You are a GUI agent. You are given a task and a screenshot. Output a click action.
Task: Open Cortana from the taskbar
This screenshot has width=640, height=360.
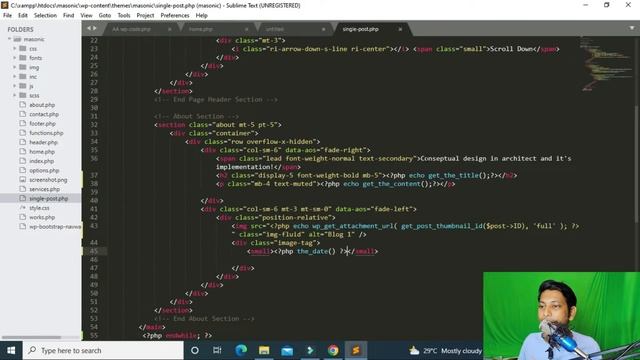pyautogui.click(x=195, y=351)
